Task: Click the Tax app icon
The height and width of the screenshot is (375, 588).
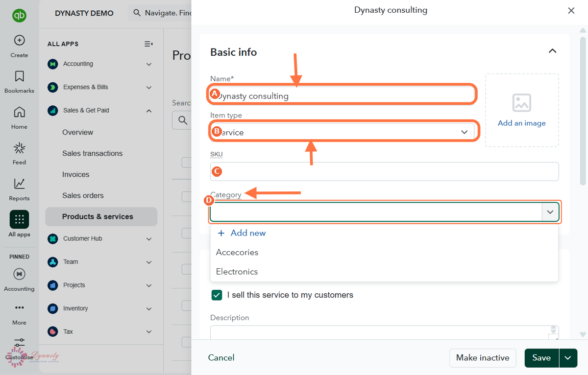Action: coord(52,332)
